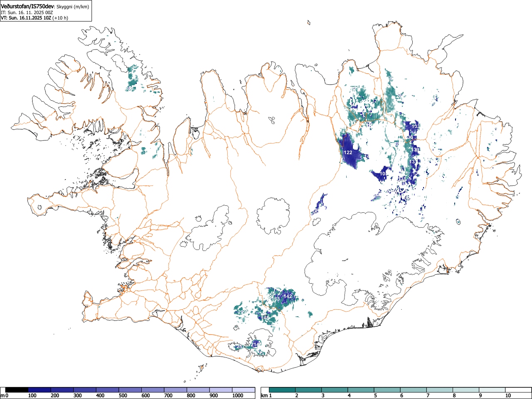
Task: Click the '3' tick label on km legend
Action: [323, 396]
